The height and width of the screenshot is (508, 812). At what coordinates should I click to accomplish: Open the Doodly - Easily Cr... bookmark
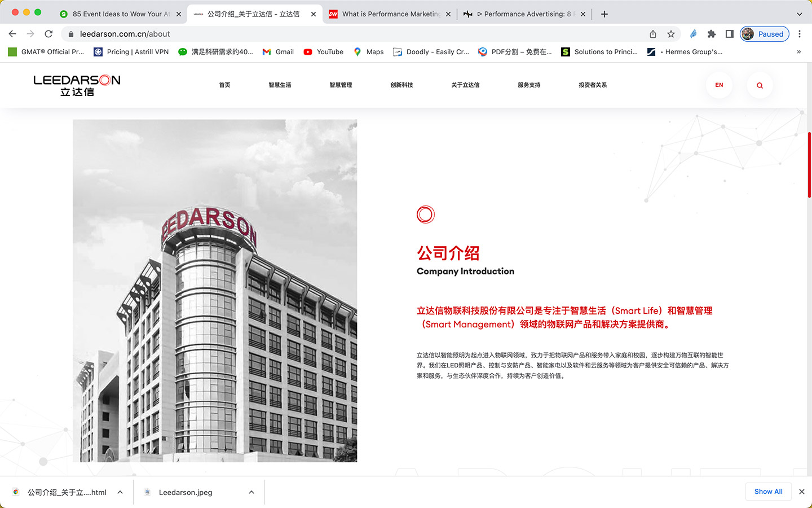pos(431,52)
